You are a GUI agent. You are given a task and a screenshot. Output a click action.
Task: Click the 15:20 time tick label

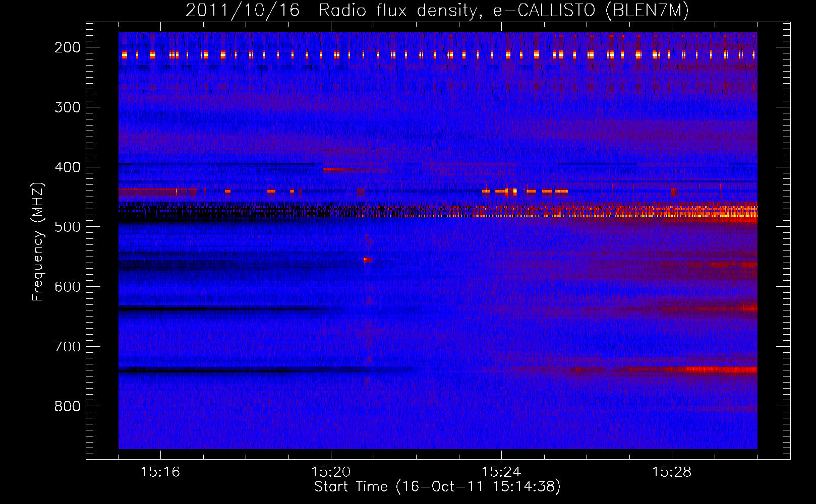coord(331,472)
